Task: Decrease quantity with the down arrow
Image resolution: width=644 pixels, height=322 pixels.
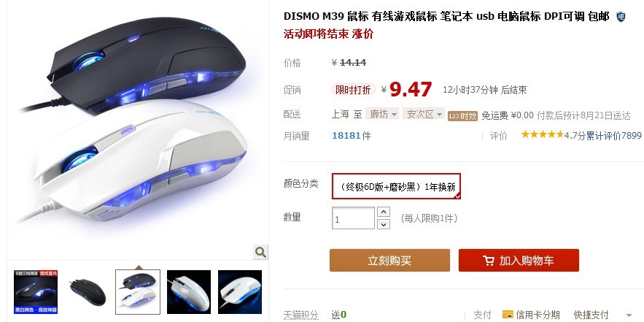Action: point(383,224)
